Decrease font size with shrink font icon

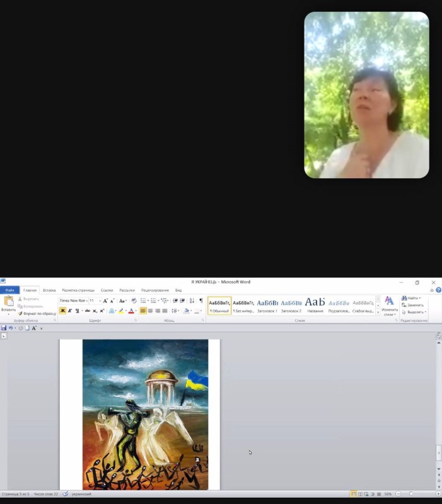click(112, 301)
